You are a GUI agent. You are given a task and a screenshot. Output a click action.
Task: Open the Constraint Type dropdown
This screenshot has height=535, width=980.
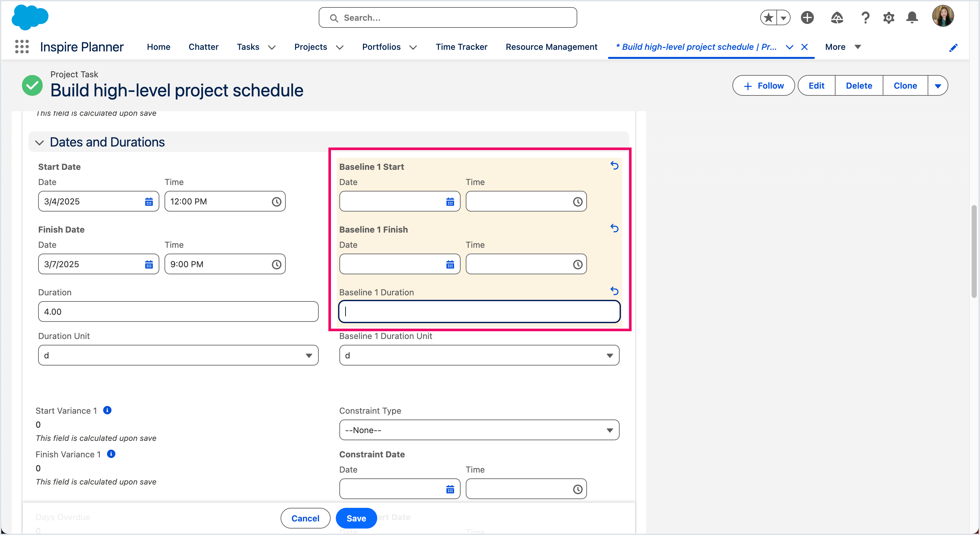(x=479, y=430)
